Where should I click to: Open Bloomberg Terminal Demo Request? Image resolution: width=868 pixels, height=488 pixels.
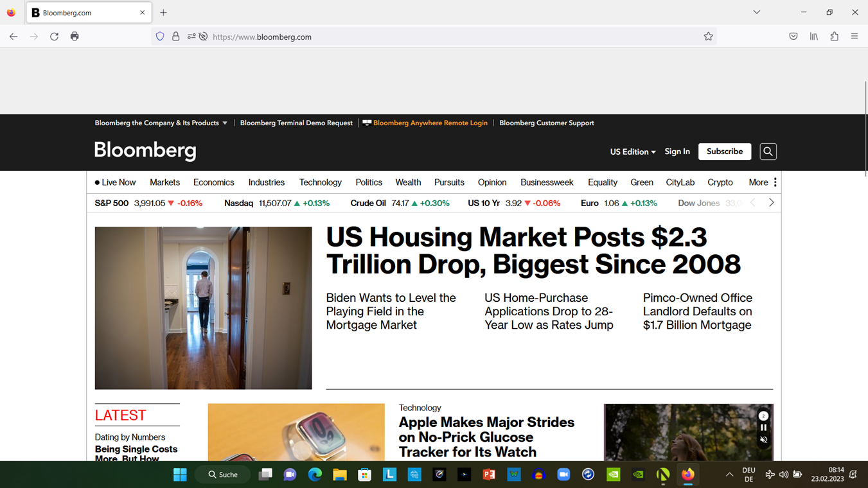coord(296,123)
